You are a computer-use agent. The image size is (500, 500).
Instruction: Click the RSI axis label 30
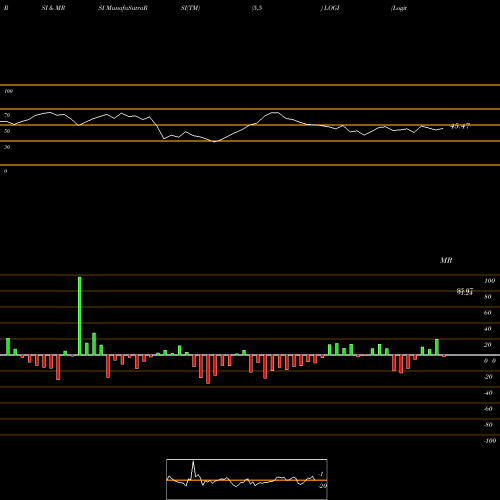pyautogui.click(x=7, y=147)
